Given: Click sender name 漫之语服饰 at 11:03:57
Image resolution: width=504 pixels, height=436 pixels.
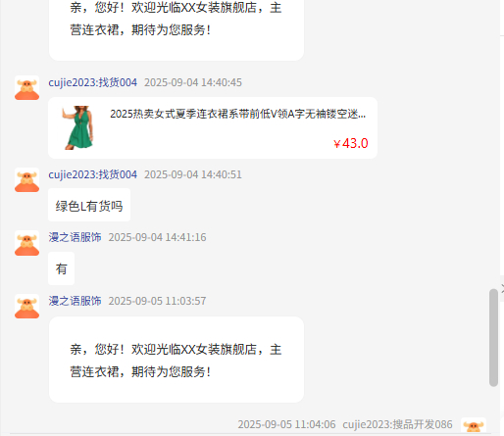Looking at the screenshot, I should (75, 301).
